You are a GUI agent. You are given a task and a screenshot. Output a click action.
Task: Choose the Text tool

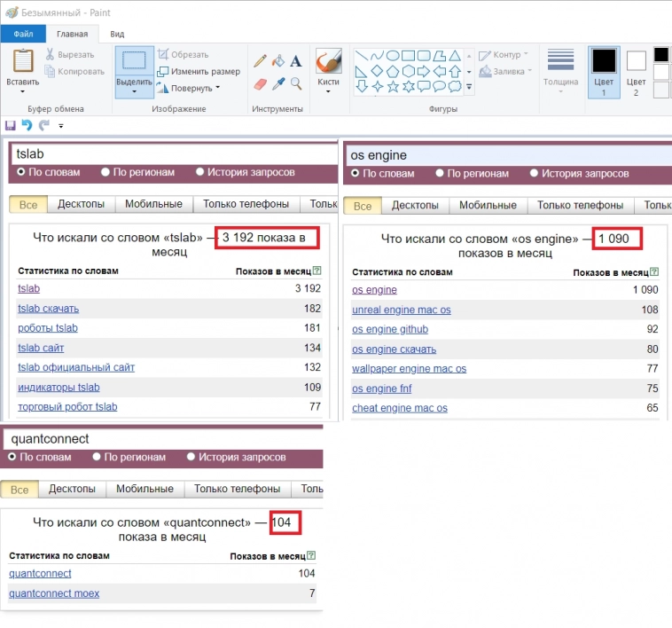coord(296,61)
